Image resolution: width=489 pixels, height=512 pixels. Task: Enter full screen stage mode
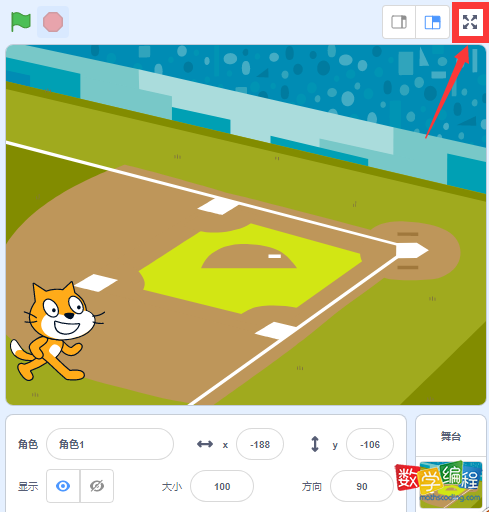[x=470, y=22]
